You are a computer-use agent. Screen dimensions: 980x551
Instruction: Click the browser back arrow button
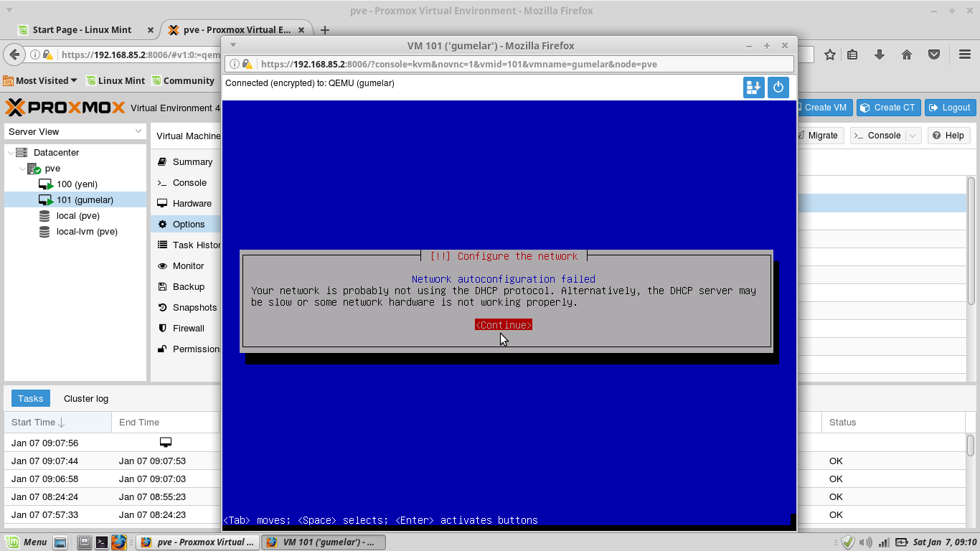(x=14, y=55)
